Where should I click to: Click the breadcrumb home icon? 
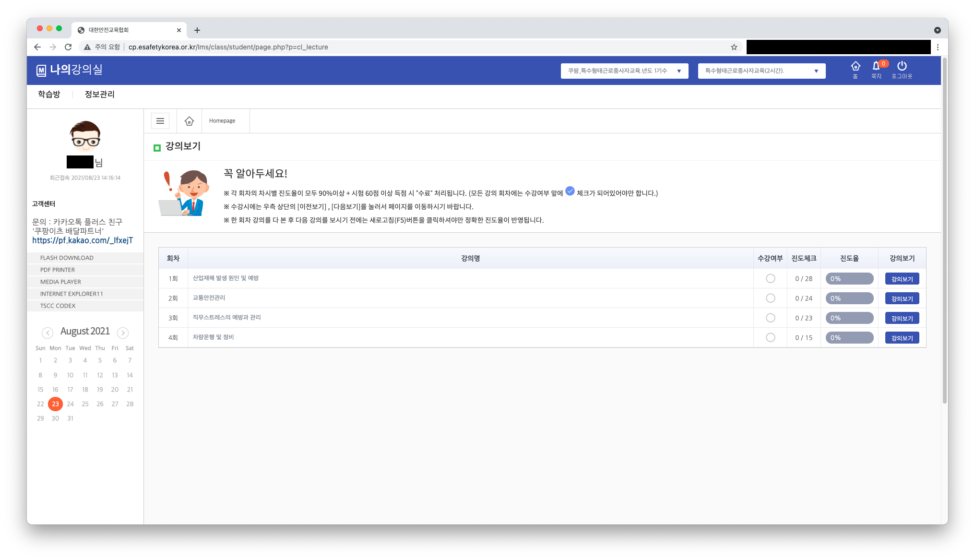(189, 121)
